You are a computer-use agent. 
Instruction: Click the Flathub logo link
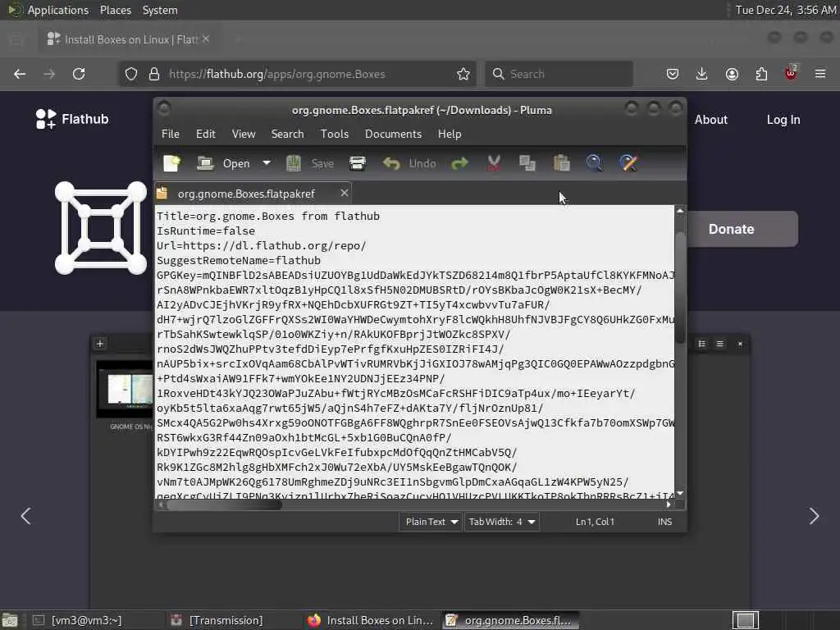coord(72,119)
